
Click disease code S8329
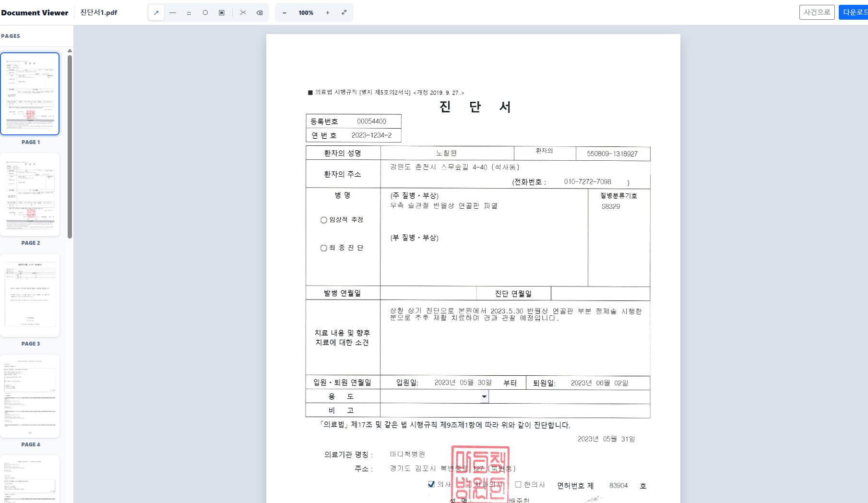pyautogui.click(x=610, y=206)
